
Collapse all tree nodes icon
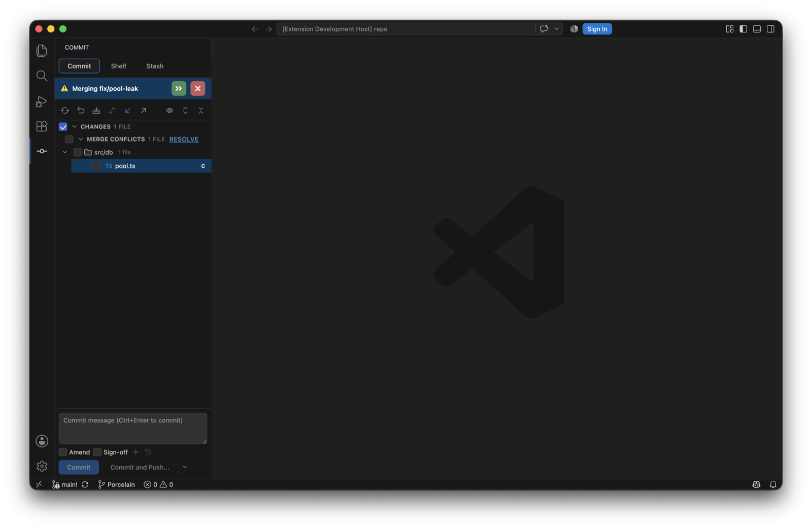(x=201, y=111)
